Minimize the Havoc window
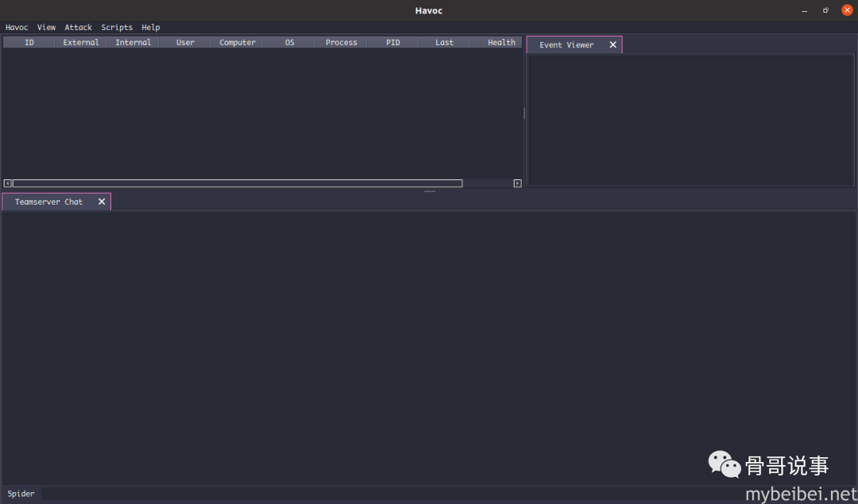 804,10
